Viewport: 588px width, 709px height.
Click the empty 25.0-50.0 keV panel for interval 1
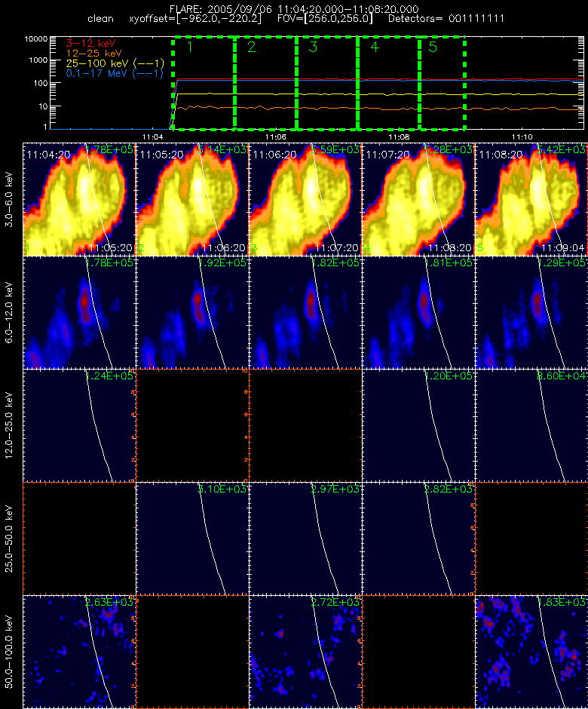79,539
